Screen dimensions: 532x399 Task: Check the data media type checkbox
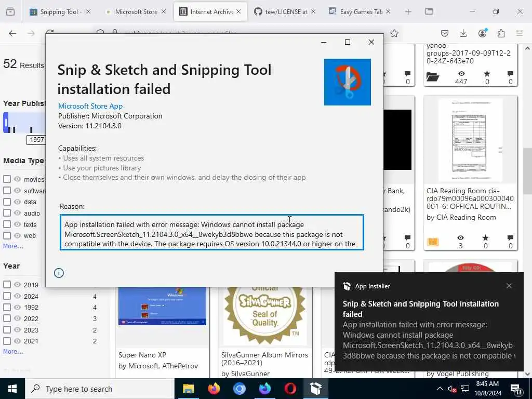(x=7, y=202)
